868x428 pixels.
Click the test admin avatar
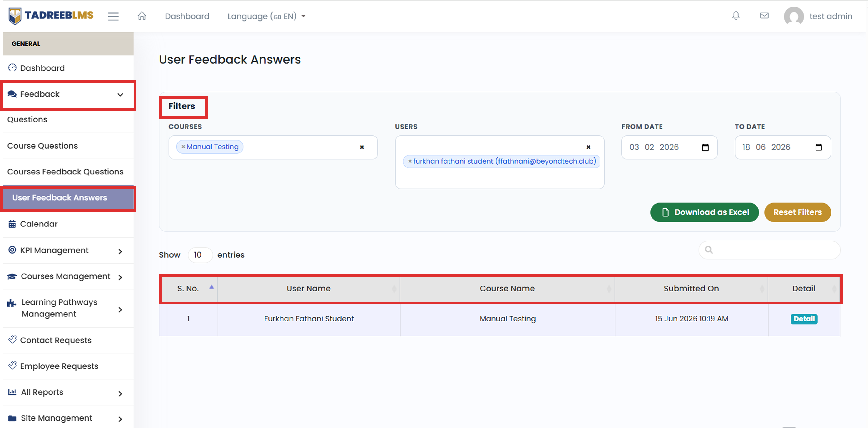tap(794, 16)
